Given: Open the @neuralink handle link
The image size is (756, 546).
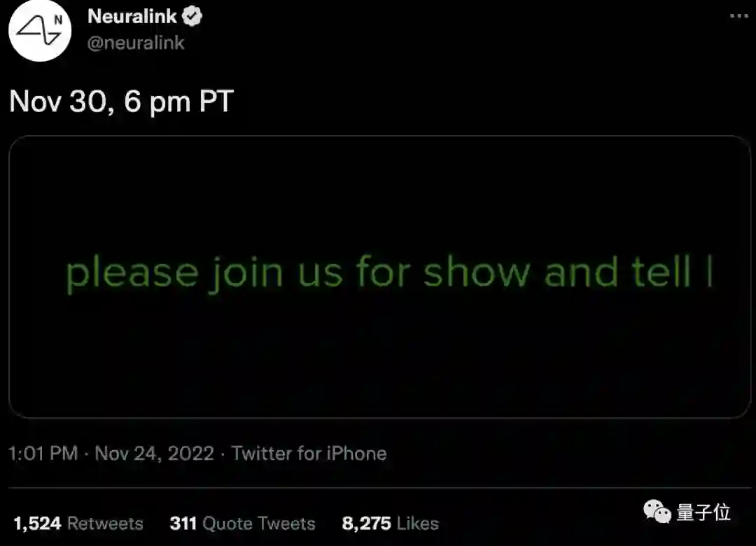Looking at the screenshot, I should (136, 43).
